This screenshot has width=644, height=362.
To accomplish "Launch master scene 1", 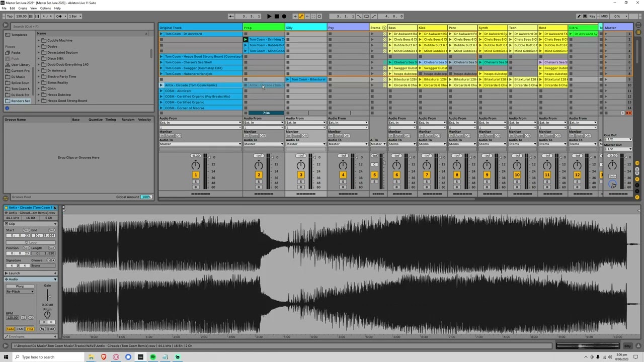I will [x=606, y=34].
